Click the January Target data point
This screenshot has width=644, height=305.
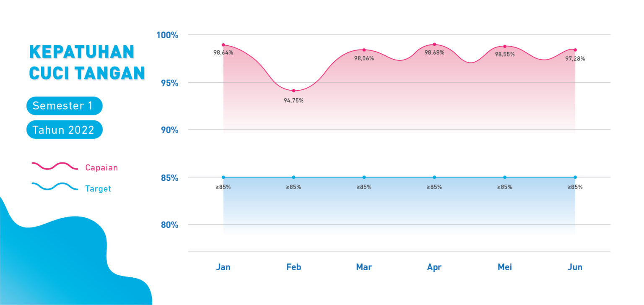(x=223, y=177)
